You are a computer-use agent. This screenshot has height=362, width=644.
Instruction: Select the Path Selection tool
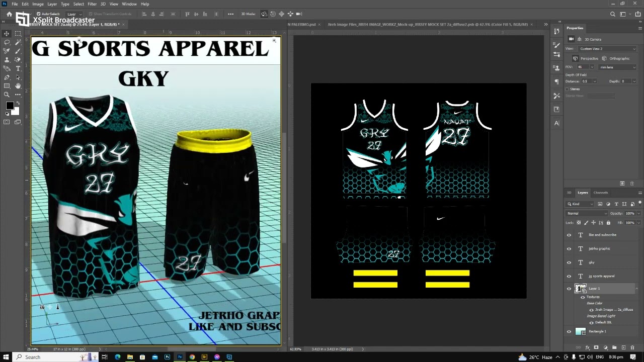18,77
